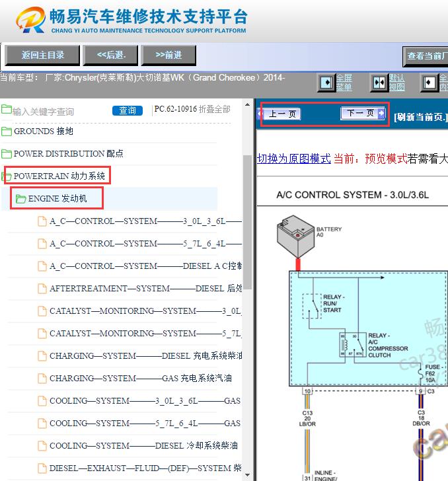Open DIESEL EXHAUST FLUID (DEF) SYSTEM document
Image resolution: width=448 pixels, height=481 pixels.
(145, 468)
